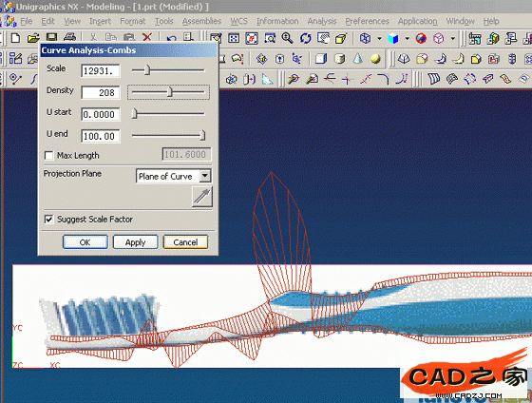
Task: Click the Scale value input field
Action: coord(101,70)
